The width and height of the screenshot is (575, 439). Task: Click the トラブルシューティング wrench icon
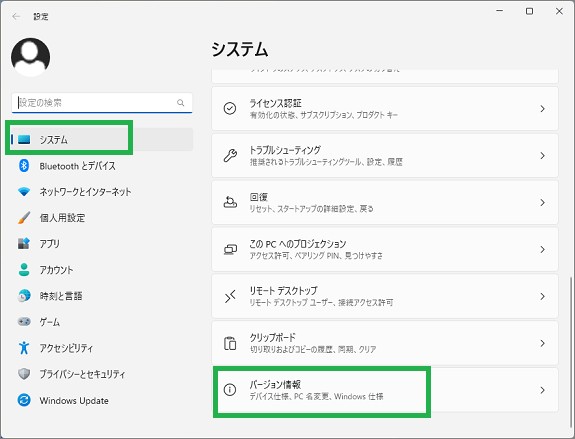230,156
